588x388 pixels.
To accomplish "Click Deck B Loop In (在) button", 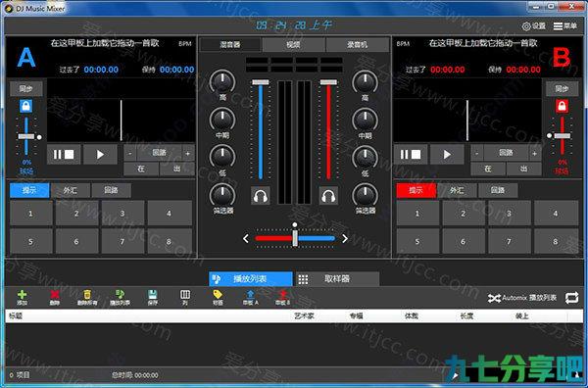I will pos(488,169).
